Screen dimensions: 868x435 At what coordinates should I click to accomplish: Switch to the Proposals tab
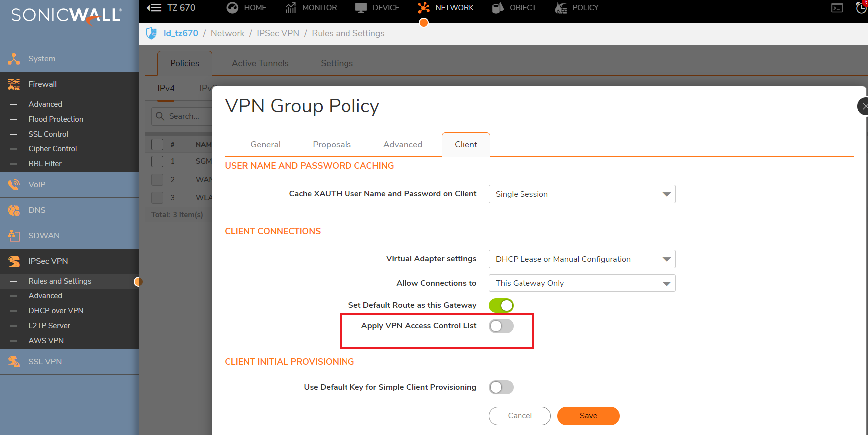(332, 145)
